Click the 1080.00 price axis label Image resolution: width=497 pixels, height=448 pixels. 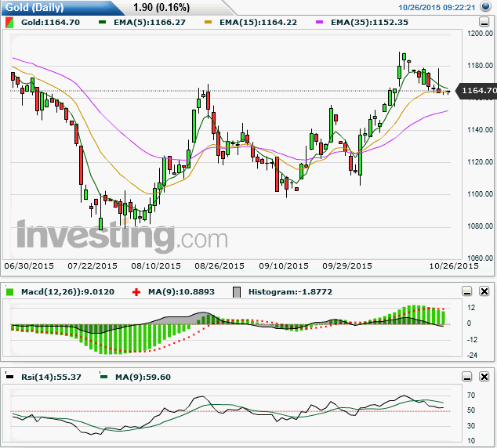pyautogui.click(x=481, y=226)
